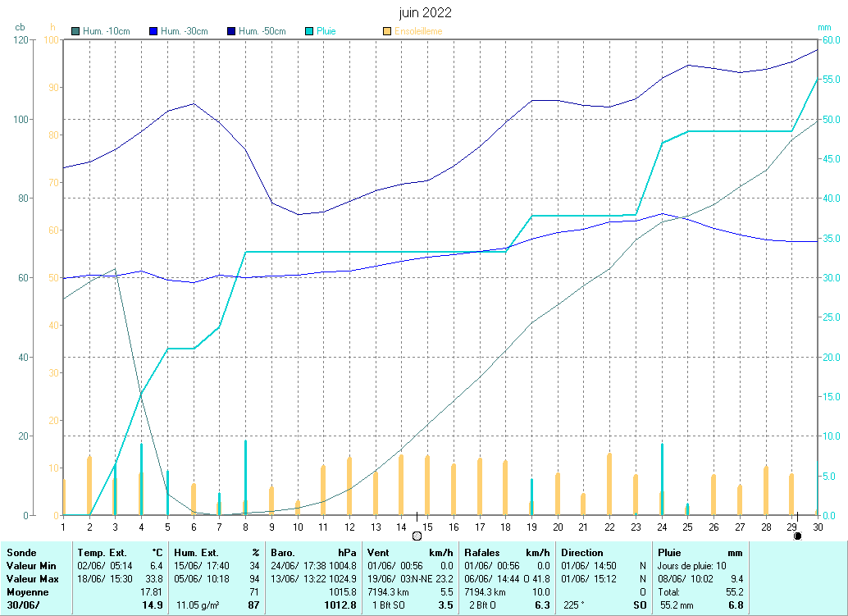Click the sunshine bar on day 22

click(x=609, y=484)
